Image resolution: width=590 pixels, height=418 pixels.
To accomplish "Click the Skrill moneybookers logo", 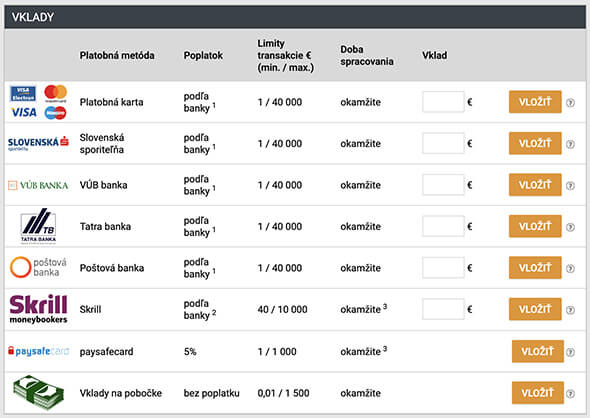I will pos(38,309).
